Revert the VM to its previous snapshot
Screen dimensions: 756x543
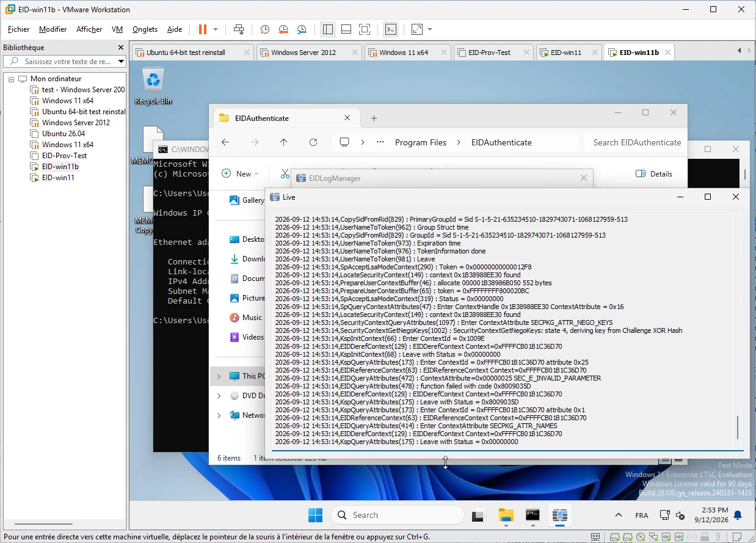pos(283,29)
